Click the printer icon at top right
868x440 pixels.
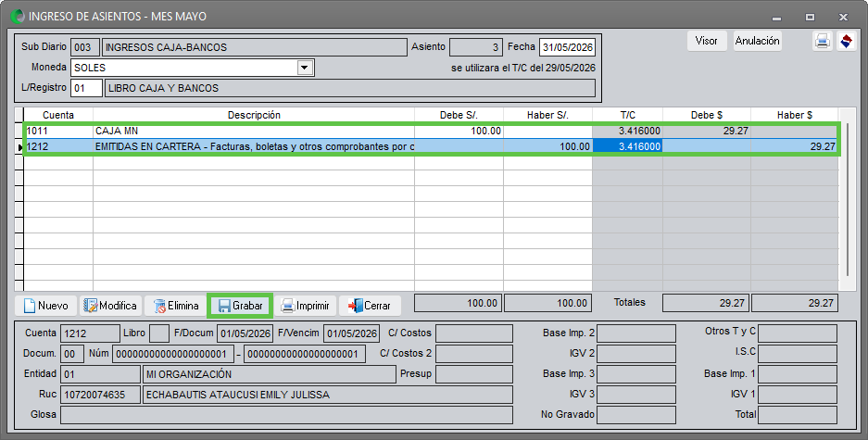point(822,42)
